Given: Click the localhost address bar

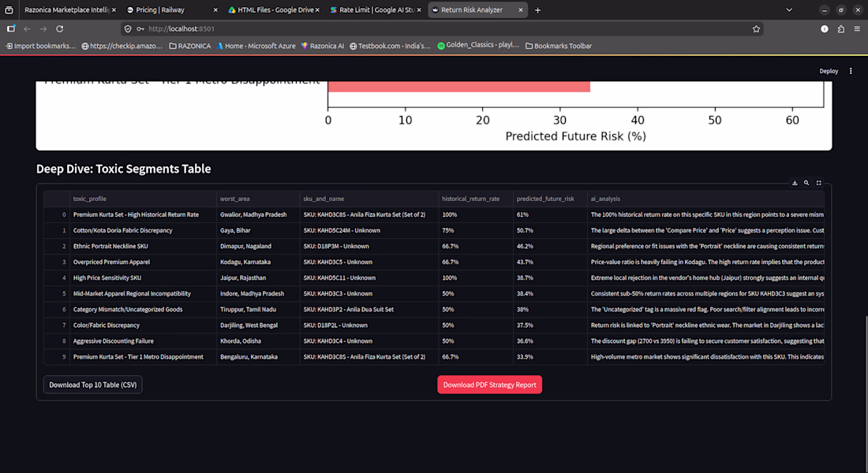Looking at the screenshot, I should pyautogui.click(x=443, y=28).
